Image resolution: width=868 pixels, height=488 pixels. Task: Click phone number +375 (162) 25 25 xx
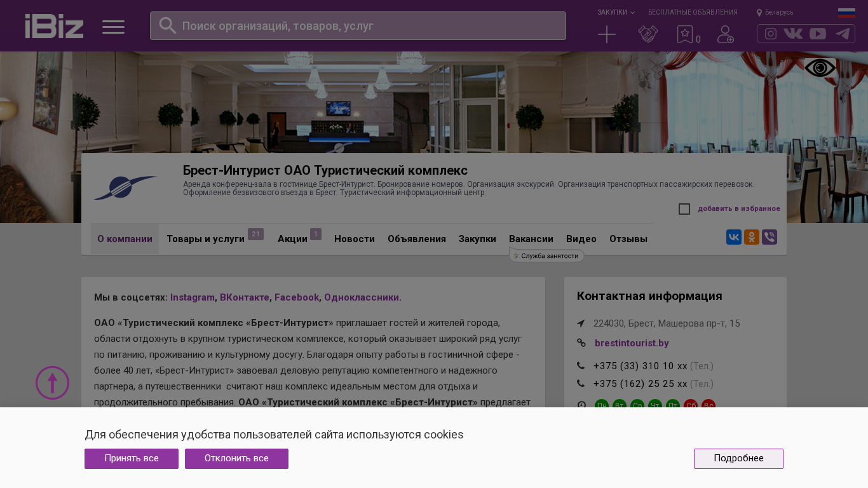pos(641,384)
